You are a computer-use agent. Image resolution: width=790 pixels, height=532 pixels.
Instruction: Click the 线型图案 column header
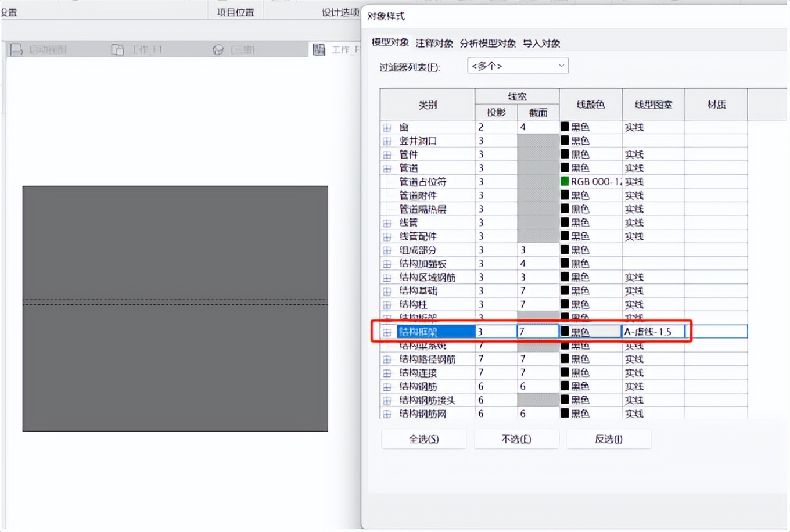(x=653, y=105)
